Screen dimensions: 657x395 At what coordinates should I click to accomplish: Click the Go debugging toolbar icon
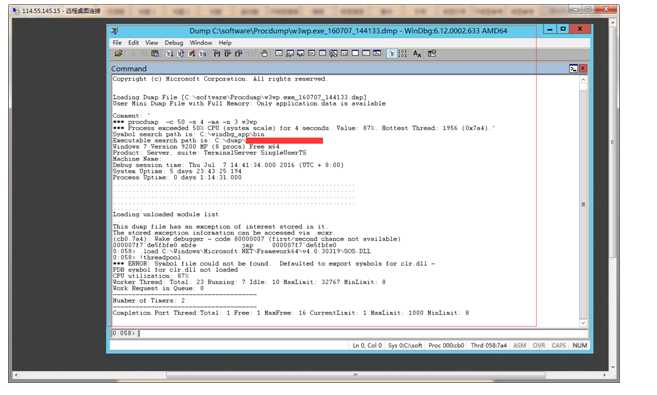click(170, 53)
